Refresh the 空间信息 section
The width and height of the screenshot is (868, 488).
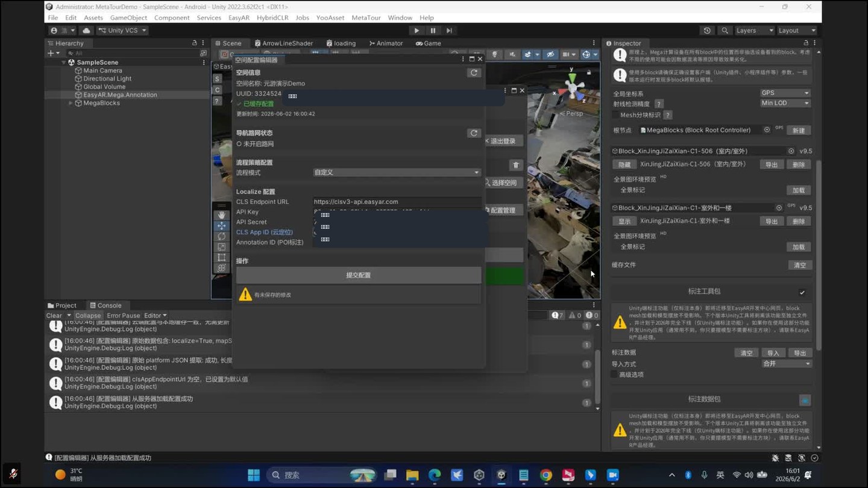click(474, 73)
